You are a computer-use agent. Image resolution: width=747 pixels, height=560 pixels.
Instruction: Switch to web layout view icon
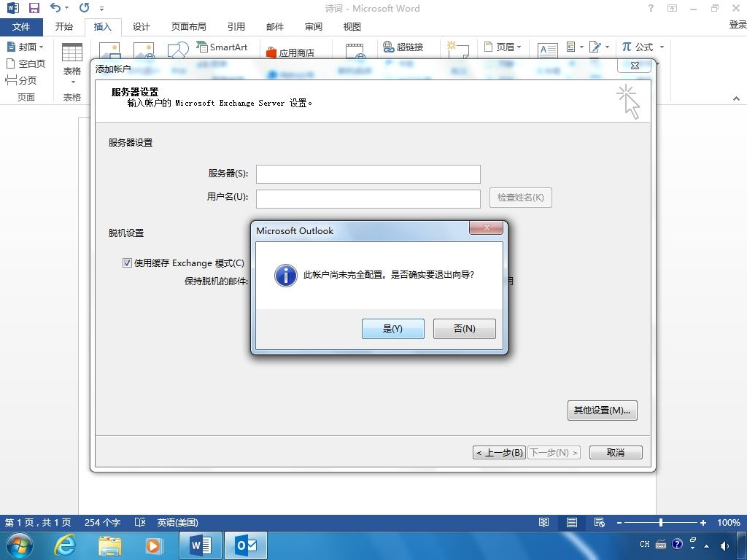click(x=600, y=522)
